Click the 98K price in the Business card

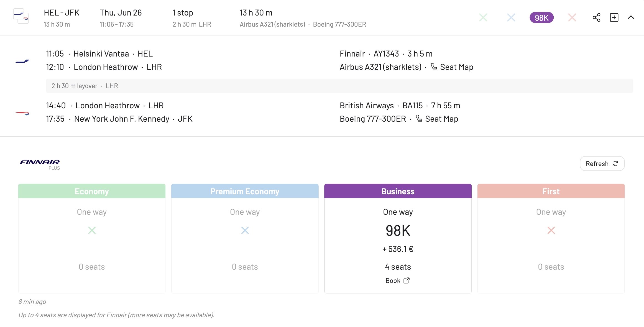pyautogui.click(x=398, y=231)
